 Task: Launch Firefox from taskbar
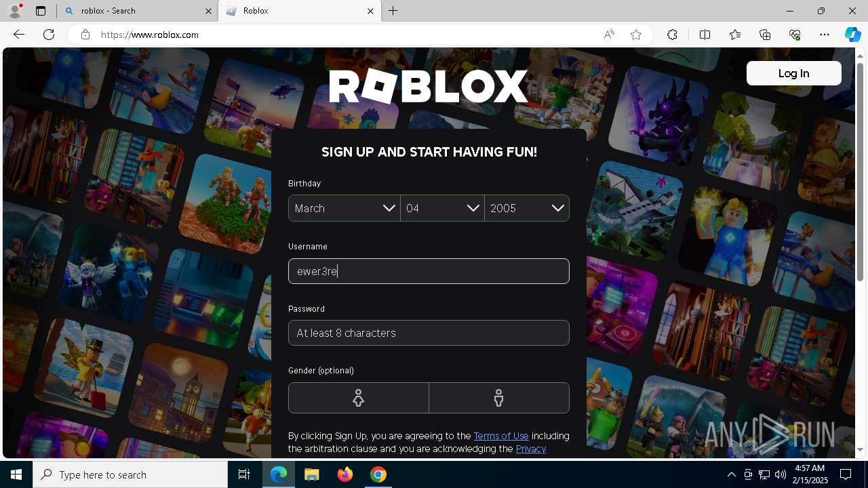point(345,474)
